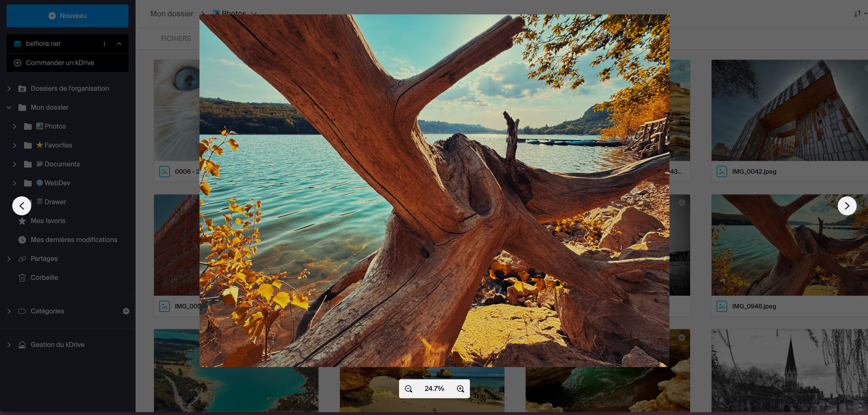Zoom in on the preview image
This screenshot has height=415, width=868.
pos(460,389)
